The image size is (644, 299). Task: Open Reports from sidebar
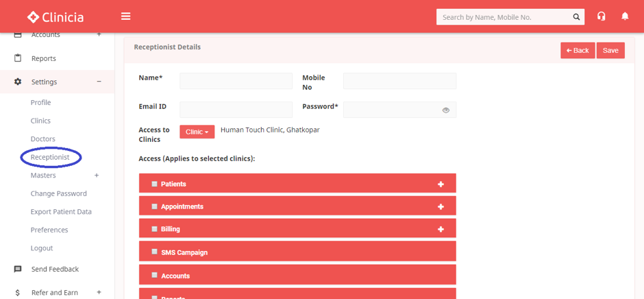44,58
